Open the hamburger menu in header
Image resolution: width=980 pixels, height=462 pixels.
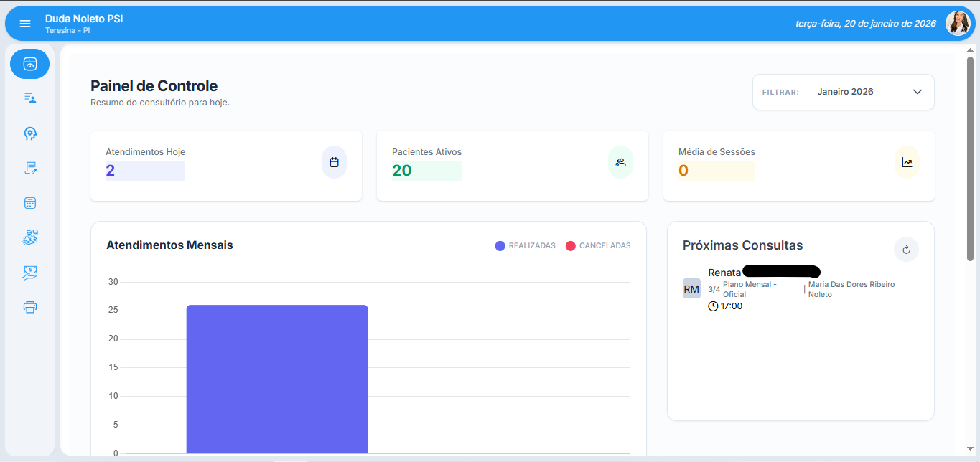point(25,24)
